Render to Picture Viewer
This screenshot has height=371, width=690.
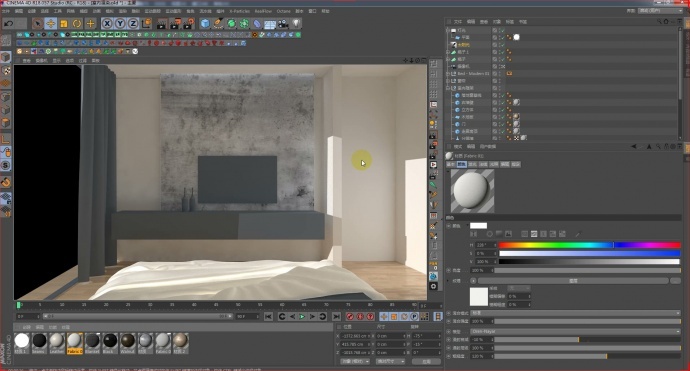[x=176, y=23]
